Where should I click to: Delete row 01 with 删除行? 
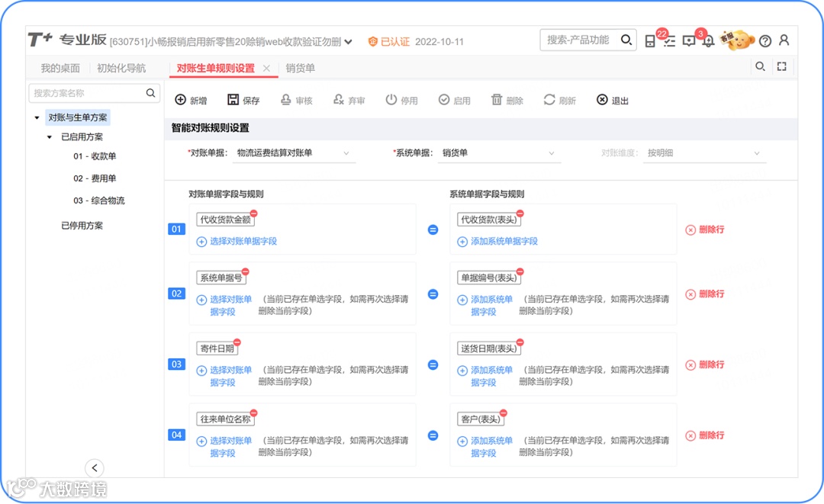(x=705, y=230)
